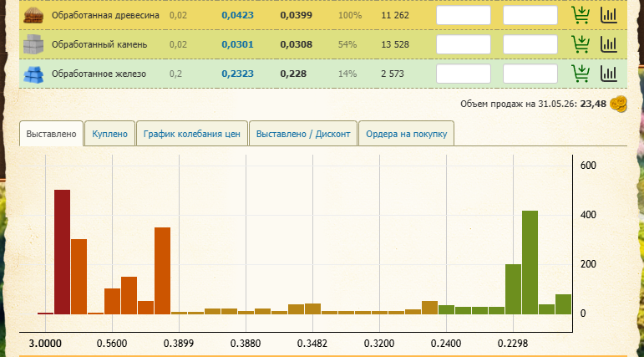The image size is (644, 357).
Task: Click the 100% percentage value
Action: [350, 15]
